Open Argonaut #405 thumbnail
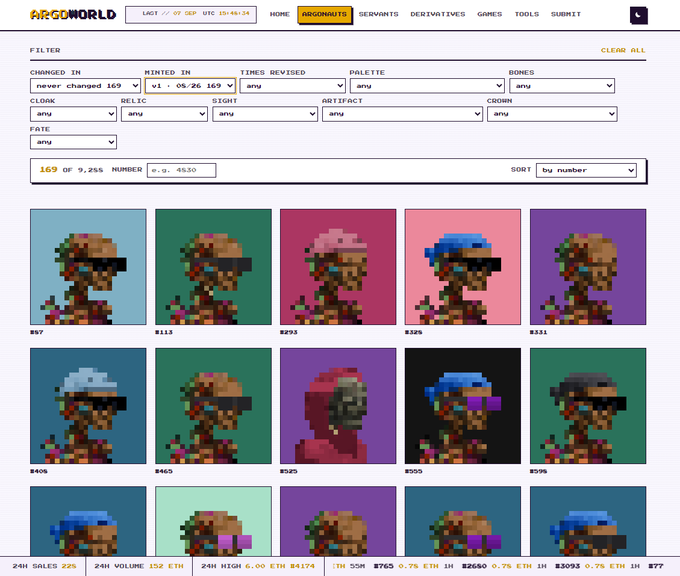 (x=88, y=406)
